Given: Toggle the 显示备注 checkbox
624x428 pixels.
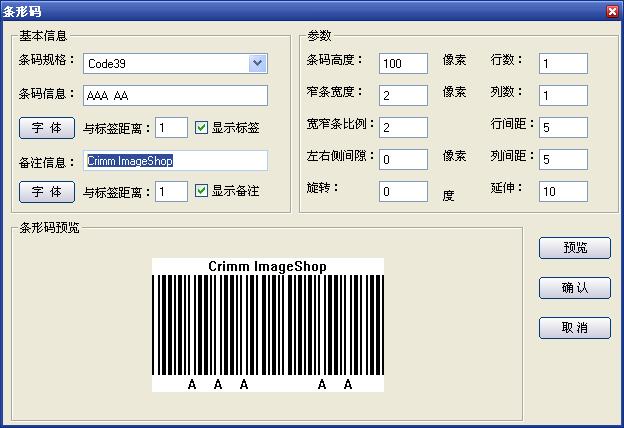Looking at the screenshot, I should click(201, 191).
